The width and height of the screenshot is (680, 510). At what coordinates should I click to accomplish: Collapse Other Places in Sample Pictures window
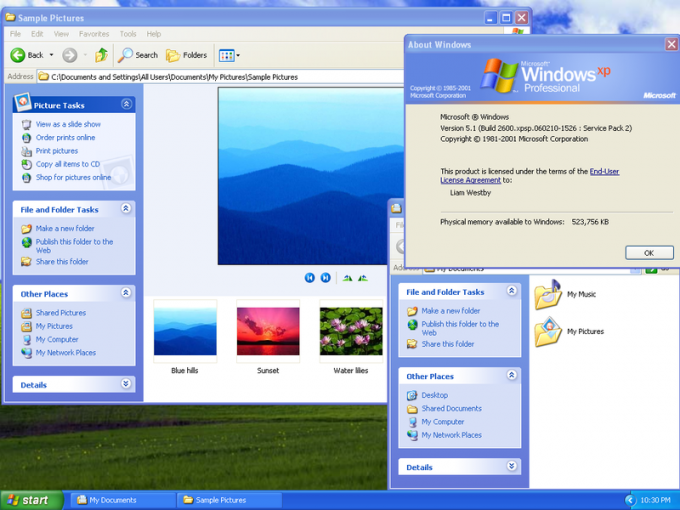(x=126, y=293)
